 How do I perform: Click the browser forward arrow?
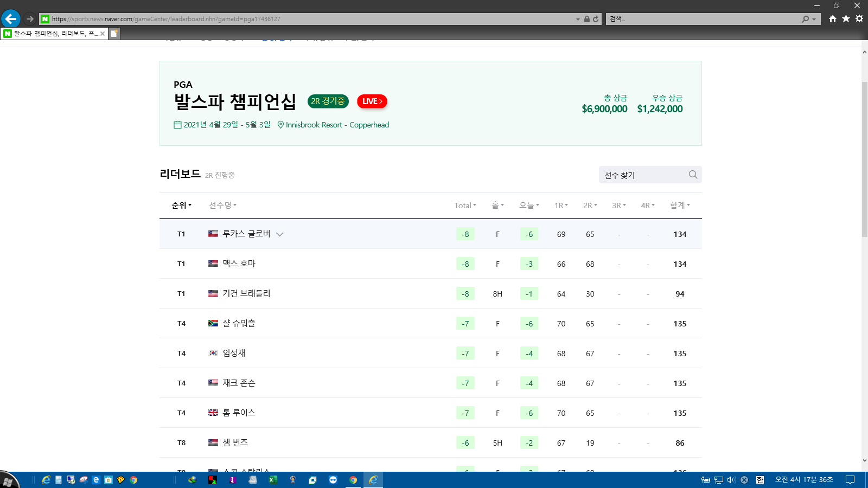pyautogui.click(x=30, y=19)
